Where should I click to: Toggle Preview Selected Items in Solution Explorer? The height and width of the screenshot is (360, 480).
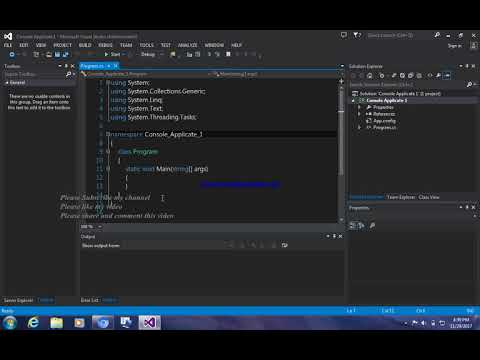[x=447, y=76]
